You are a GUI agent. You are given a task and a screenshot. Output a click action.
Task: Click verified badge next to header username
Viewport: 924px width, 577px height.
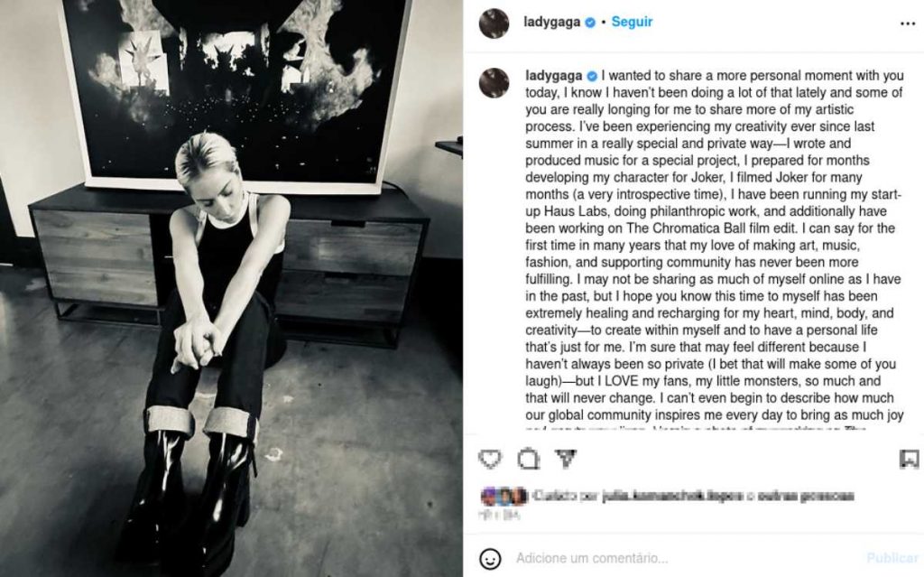click(590, 23)
